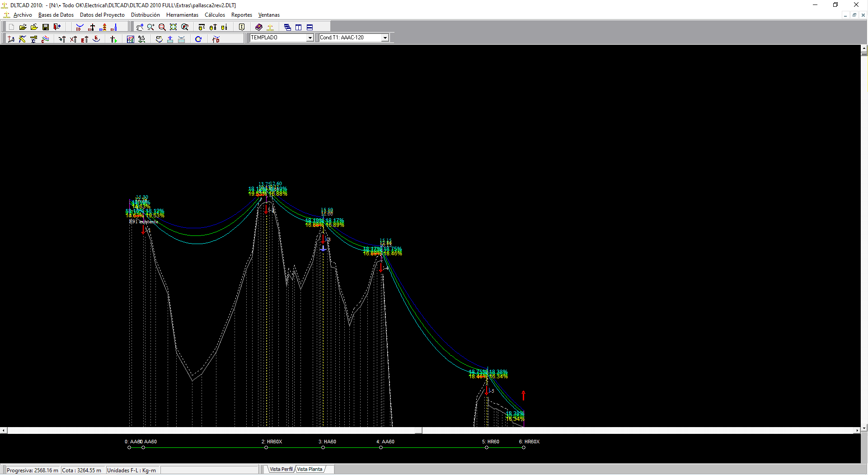Click the cascade windows icon
The image size is (868, 475).
pos(287,27)
